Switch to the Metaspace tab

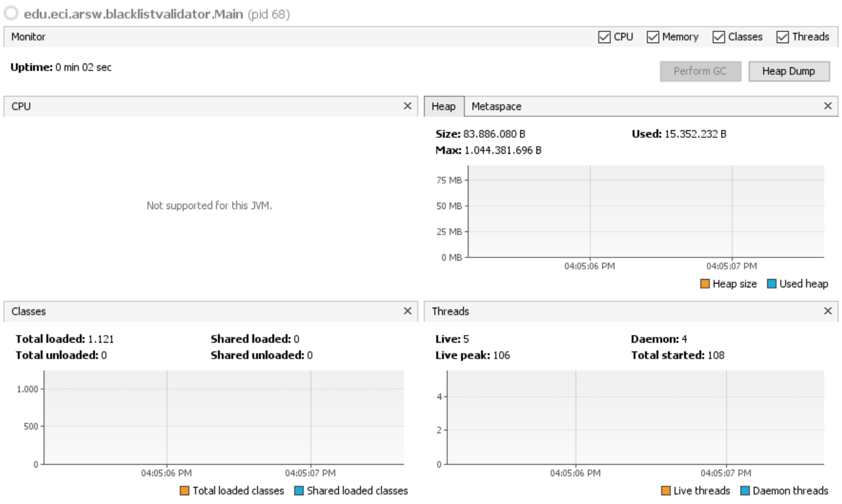click(x=496, y=107)
